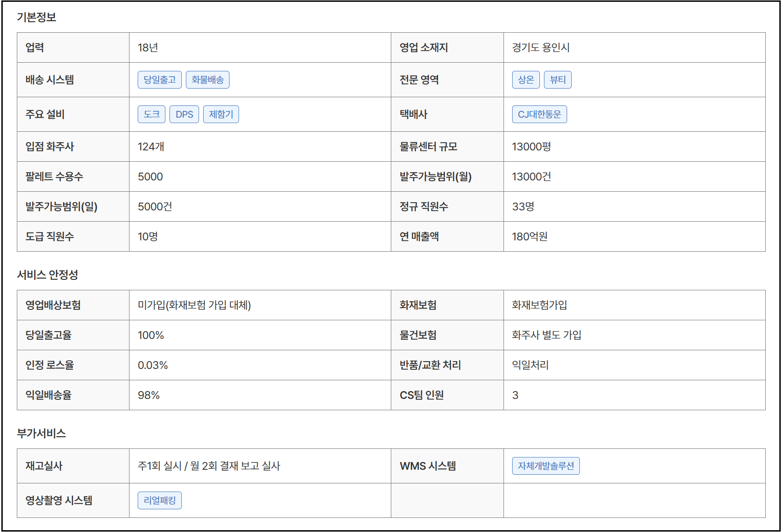Image resolution: width=783 pixels, height=532 pixels.
Task: Click the 서비스 안정성 section heading
Action: click(47, 275)
